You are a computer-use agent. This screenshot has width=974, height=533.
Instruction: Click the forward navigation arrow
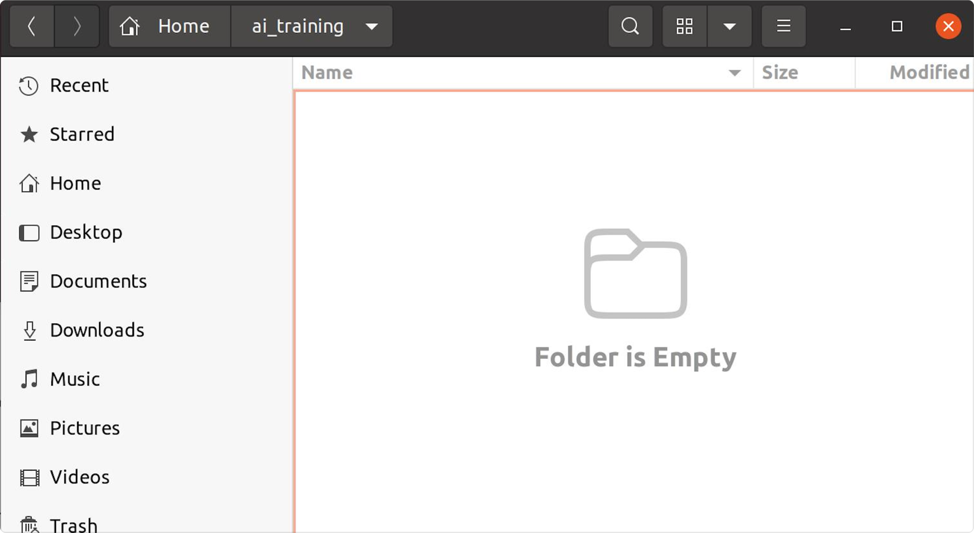[77, 27]
